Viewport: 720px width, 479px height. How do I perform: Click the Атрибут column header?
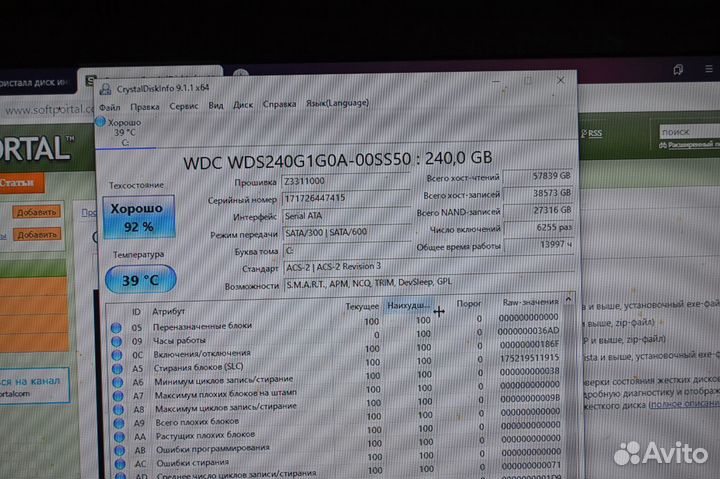tap(169, 311)
